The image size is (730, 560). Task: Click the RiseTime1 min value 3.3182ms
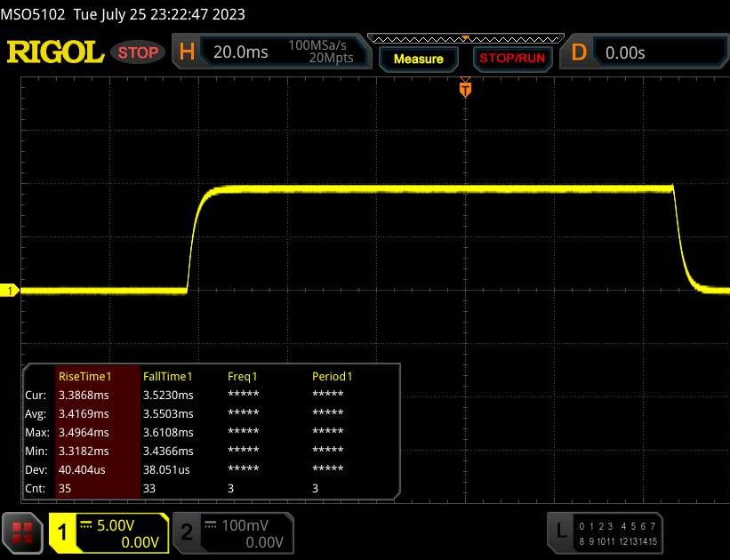tap(84, 451)
